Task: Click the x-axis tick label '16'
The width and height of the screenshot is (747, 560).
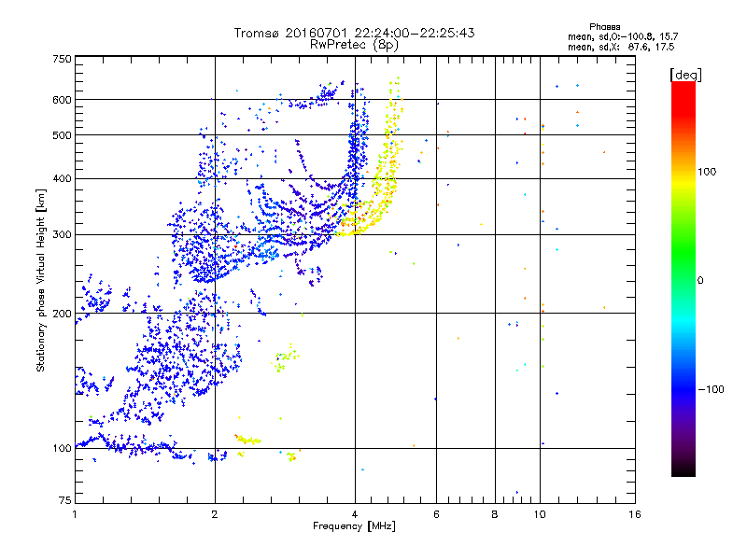Action: (635, 514)
